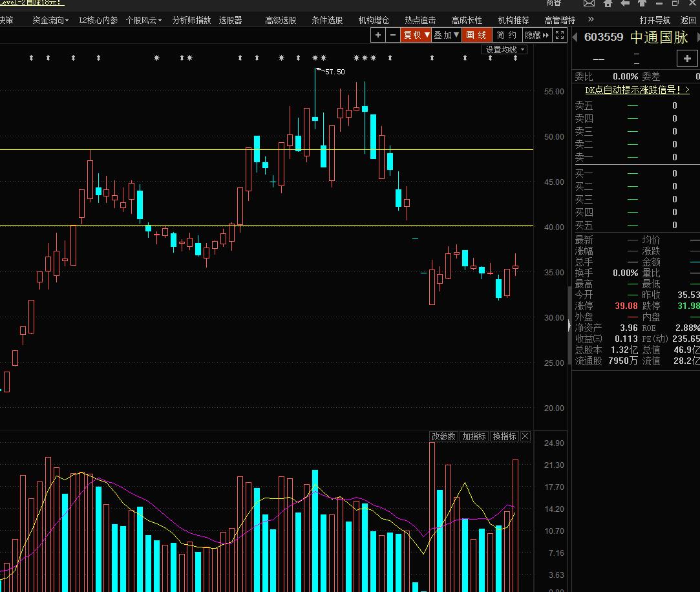Select the 高级选股 menu item

(x=281, y=20)
